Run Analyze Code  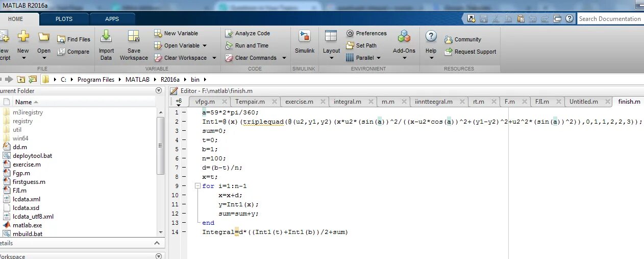247,33
